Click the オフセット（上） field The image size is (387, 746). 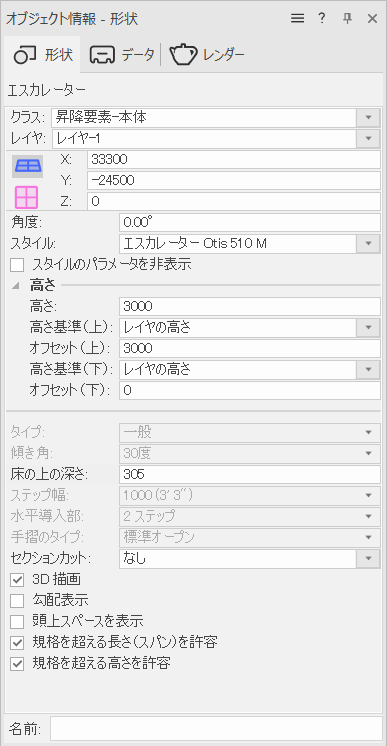click(249, 348)
